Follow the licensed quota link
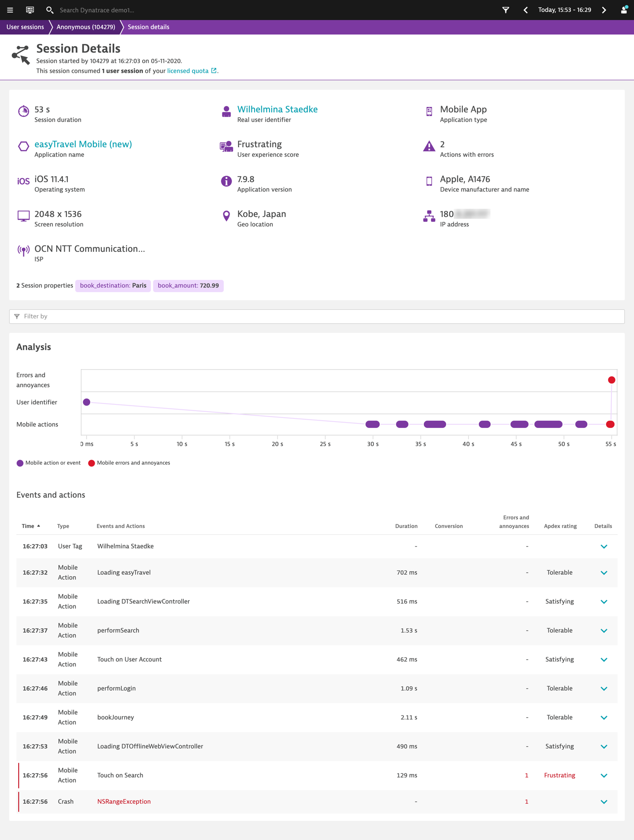634x840 pixels. click(188, 71)
